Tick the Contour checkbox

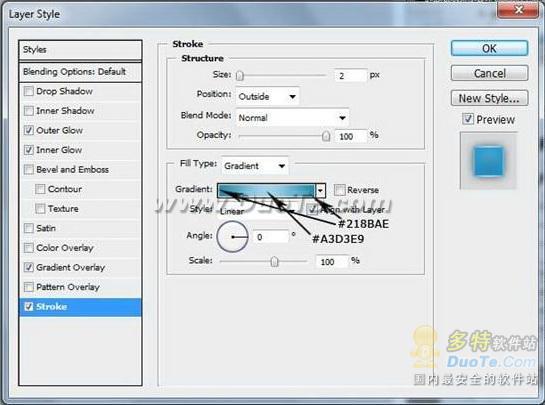[40, 189]
